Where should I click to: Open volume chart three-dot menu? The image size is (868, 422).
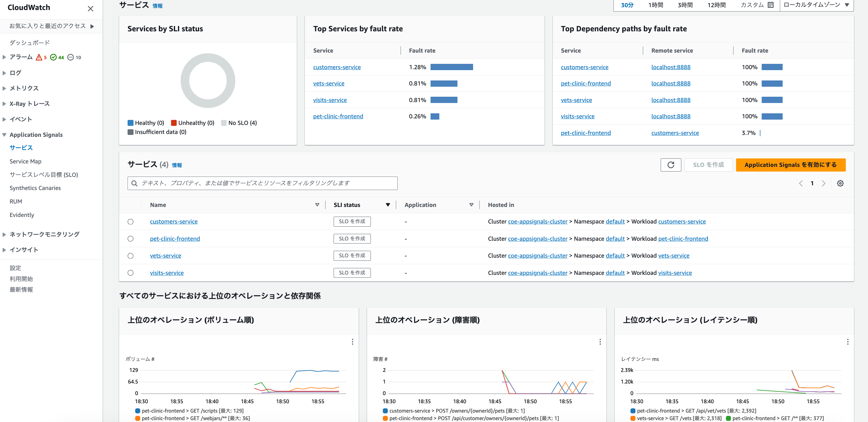click(x=352, y=342)
